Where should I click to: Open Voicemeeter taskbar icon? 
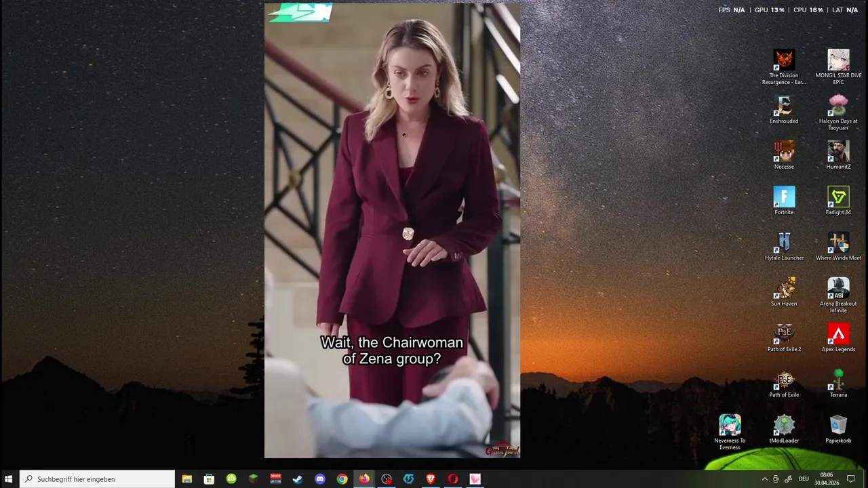click(x=275, y=479)
